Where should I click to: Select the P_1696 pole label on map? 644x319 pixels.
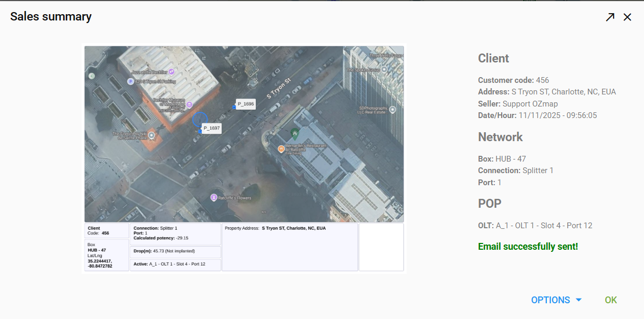pyautogui.click(x=246, y=104)
